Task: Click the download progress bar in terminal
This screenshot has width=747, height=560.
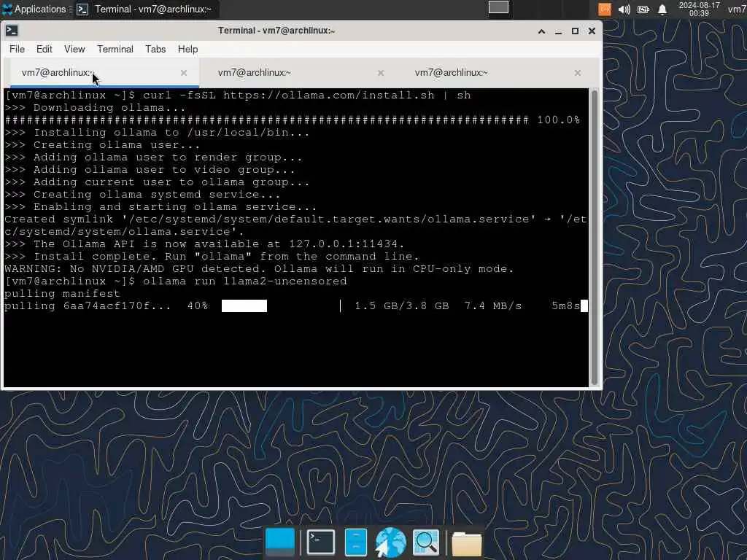Action: (281, 306)
